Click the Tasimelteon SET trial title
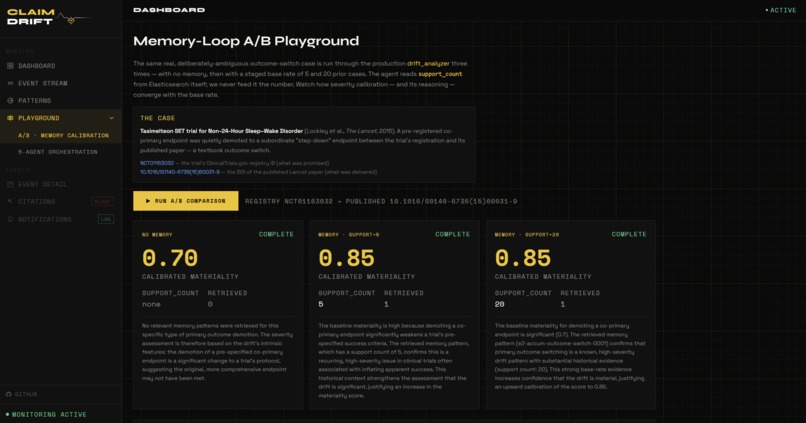This screenshot has width=806, height=423. click(x=222, y=131)
